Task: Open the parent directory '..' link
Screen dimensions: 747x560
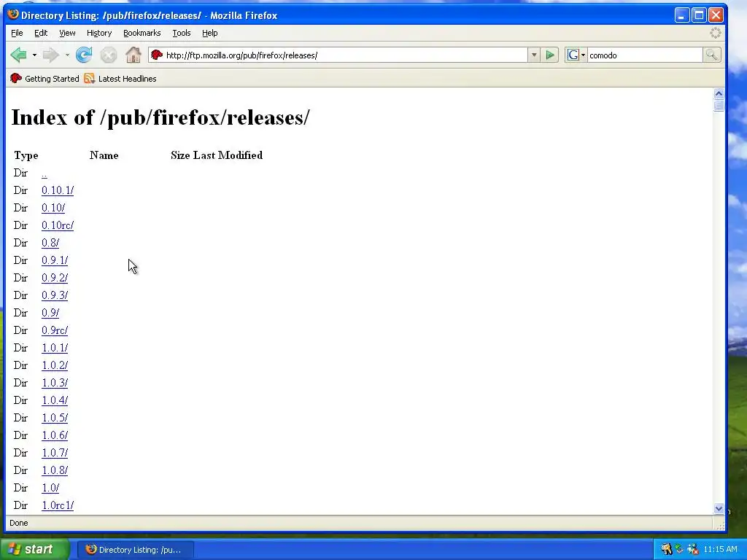Action: (44, 174)
